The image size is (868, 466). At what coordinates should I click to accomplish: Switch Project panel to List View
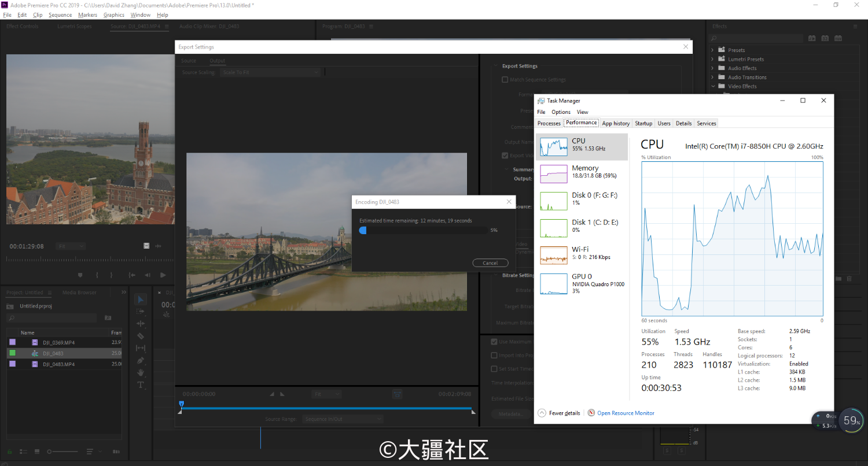point(24,451)
